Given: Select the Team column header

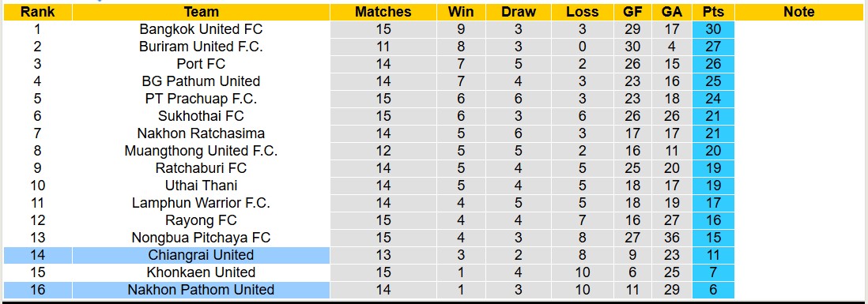Looking at the screenshot, I should coord(201,12).
